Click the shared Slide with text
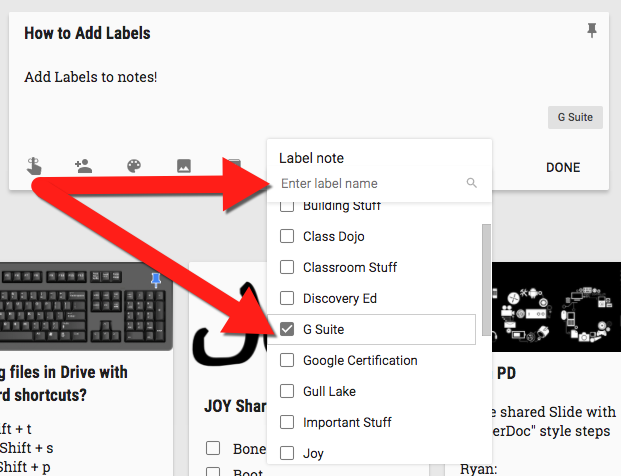The height and width of the screenshot is (476, 621). click(x=553, y=412)
